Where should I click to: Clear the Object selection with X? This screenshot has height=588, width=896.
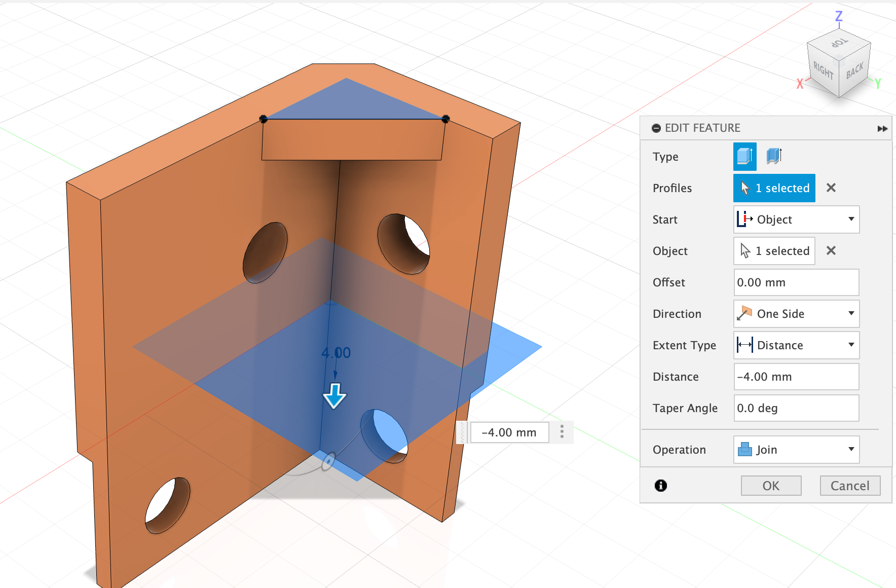tap(831, 251)
